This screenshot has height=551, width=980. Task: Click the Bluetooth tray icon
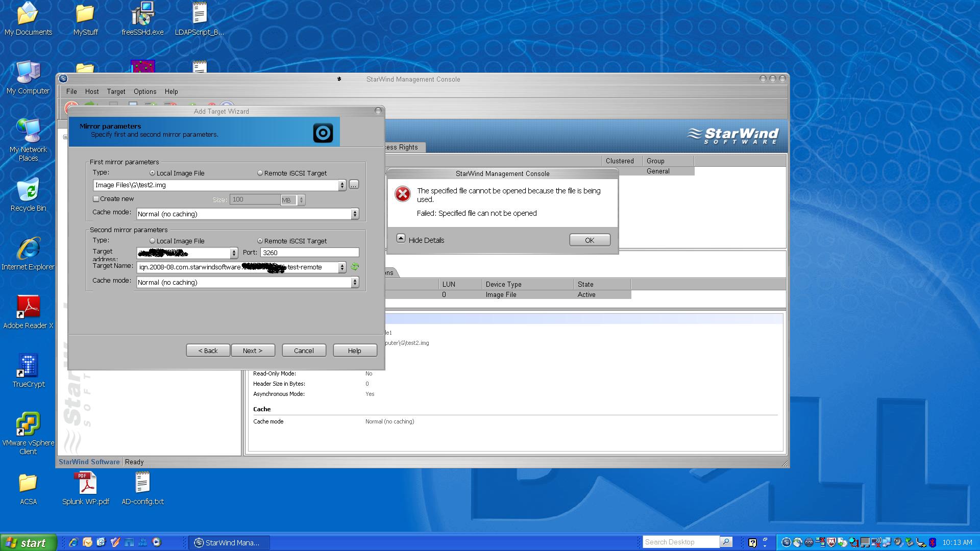933,542
